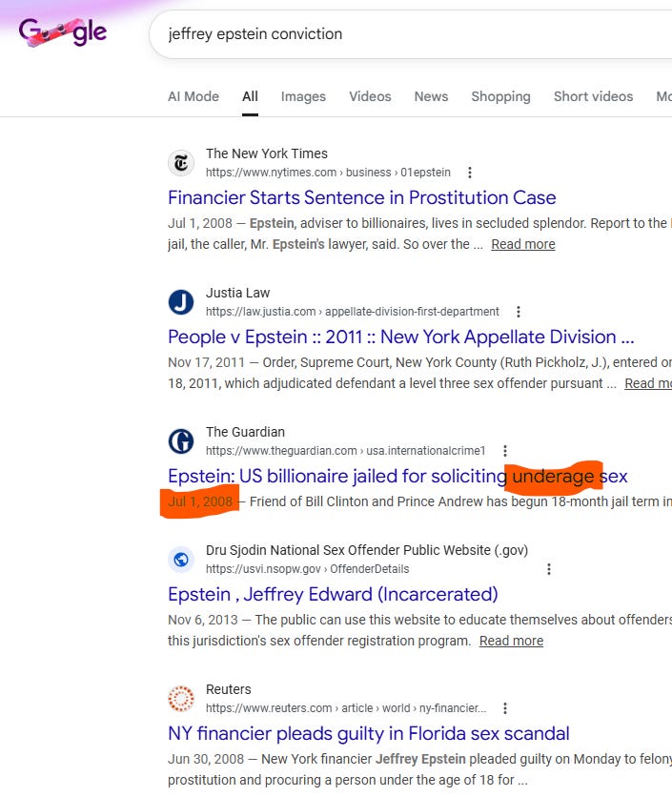The height and width of the screenshot is (797, 672).
Task: Switch to AI Mode tab
Action: [193, 96]
